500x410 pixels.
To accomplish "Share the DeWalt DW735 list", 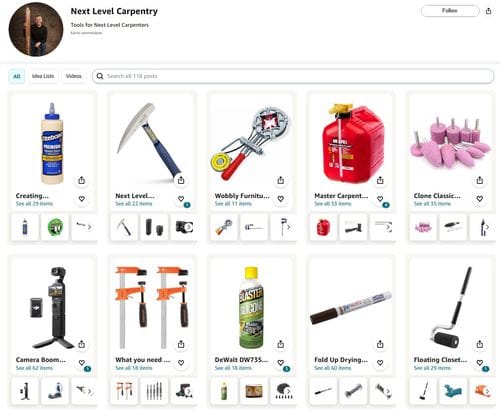I will (281, 344).
